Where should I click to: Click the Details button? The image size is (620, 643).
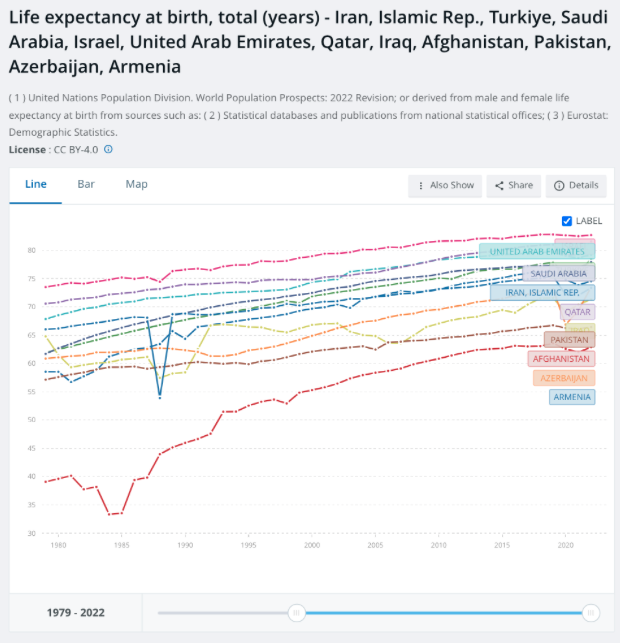click(x=576, y=186)
